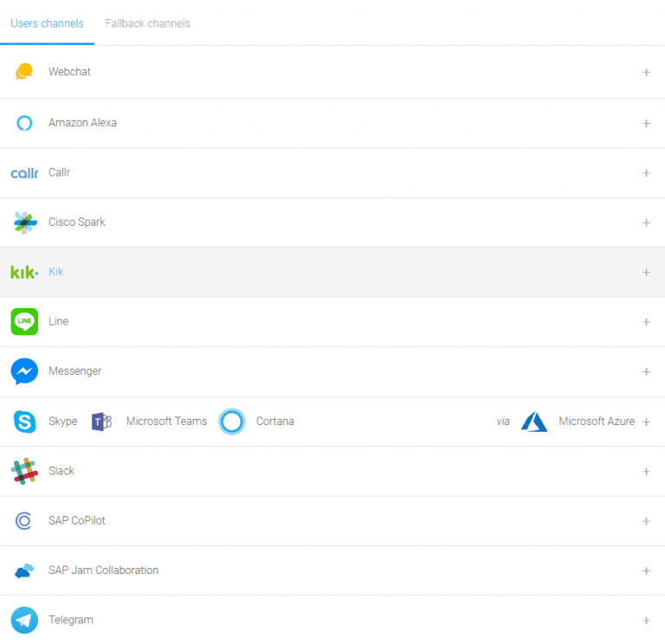Screen dimensions: 665x644
Task: Click the Microsoft Azure logo icon
Action: click(x=534, y=422)
